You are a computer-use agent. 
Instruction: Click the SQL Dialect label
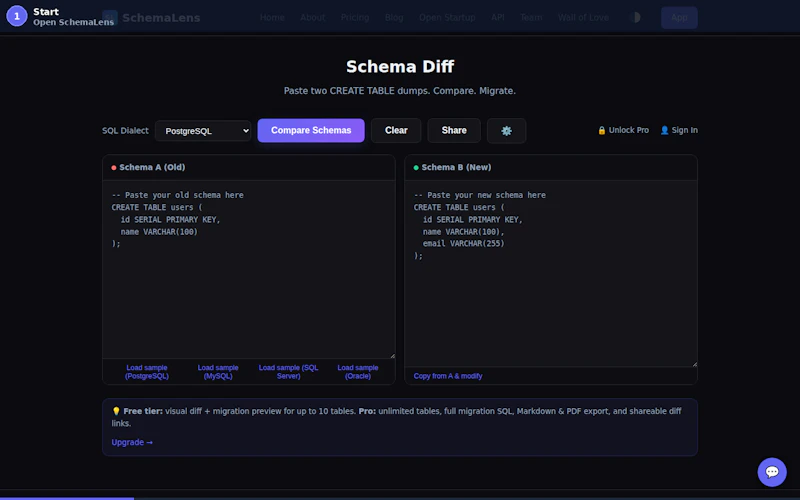click(125, 131)
